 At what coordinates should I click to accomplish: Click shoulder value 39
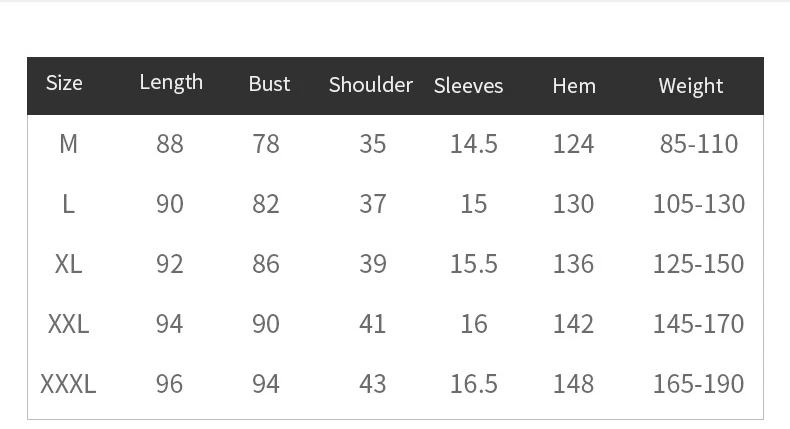tap(372, 264)
